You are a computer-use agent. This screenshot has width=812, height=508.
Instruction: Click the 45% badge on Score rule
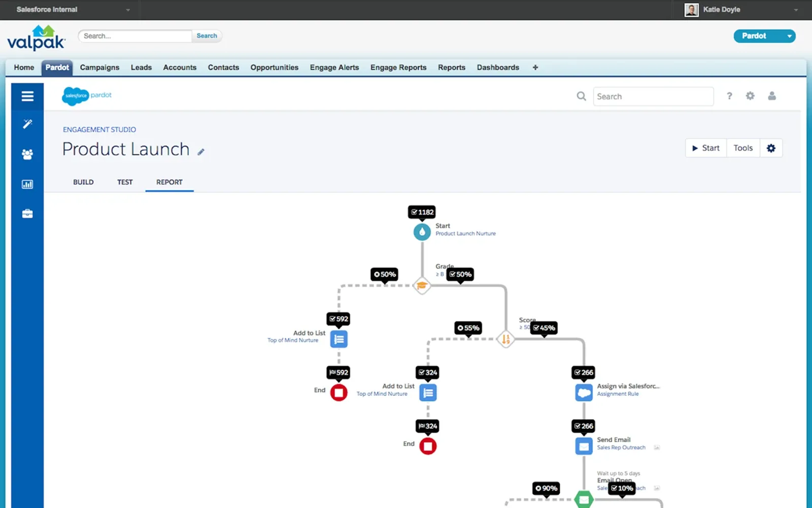(544, 328)
